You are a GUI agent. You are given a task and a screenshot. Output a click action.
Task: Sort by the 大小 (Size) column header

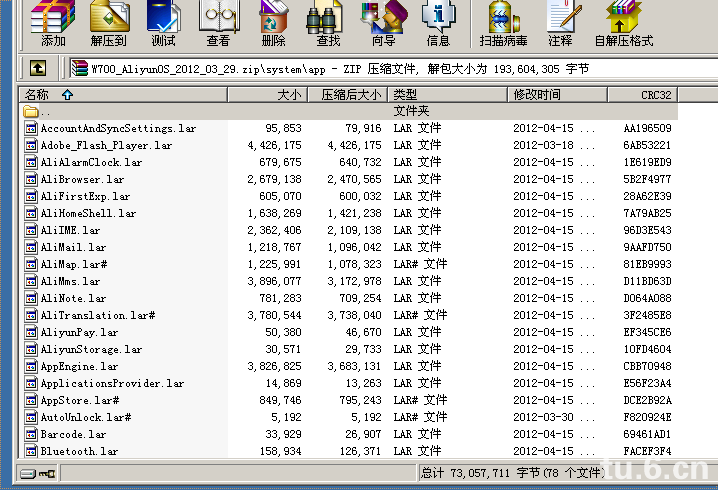click(267, 95)
